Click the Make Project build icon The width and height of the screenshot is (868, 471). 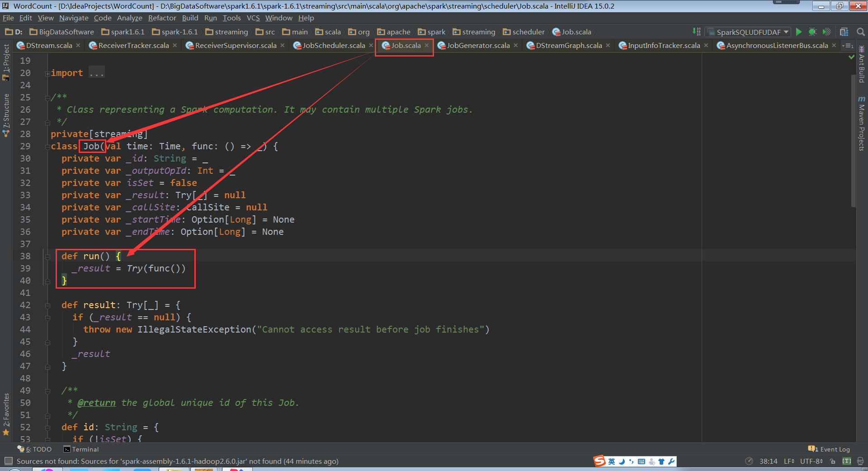click(x=697, y=32)
